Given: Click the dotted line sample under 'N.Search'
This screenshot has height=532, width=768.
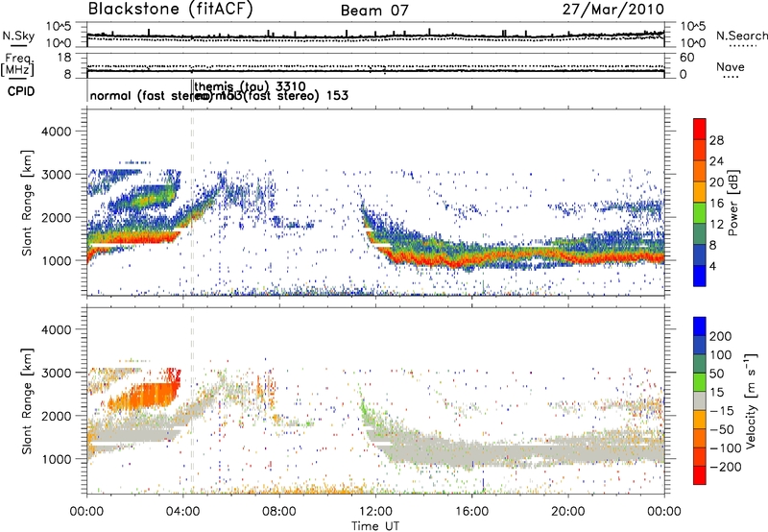Looking at the screenshot, I should pyautogui.click(x=743, y=46).
